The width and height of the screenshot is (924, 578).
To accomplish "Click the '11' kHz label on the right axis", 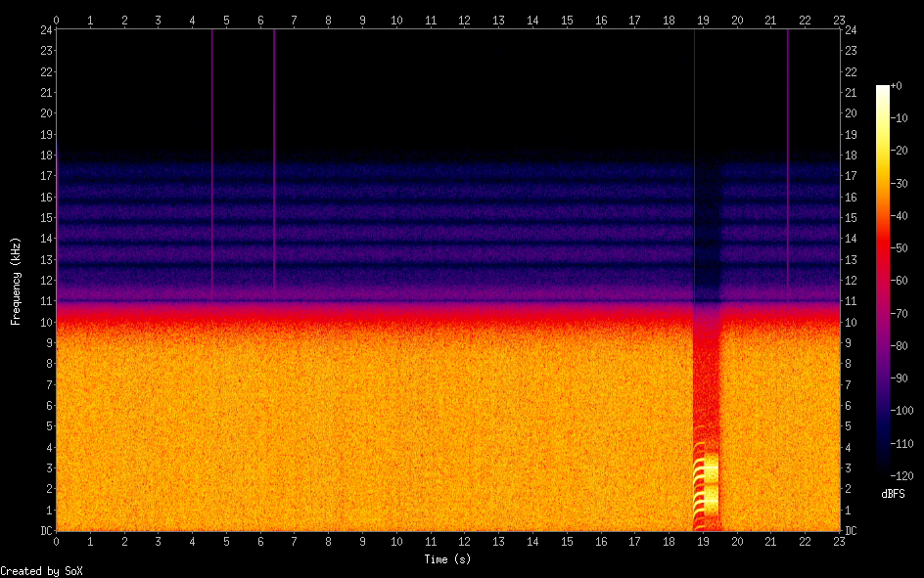I will tap(850, 301).
